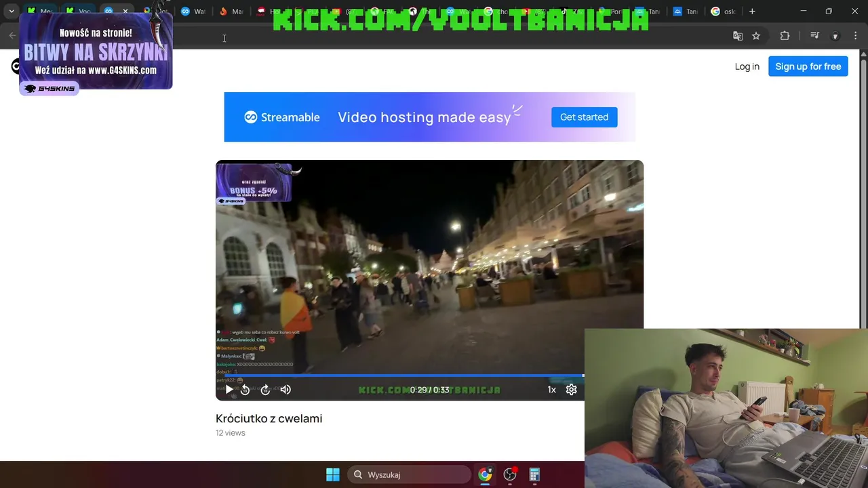The width and height of the screenshot is (868, 488).
Task: Open Calculator from the taskbar
Action: [534, 474]
